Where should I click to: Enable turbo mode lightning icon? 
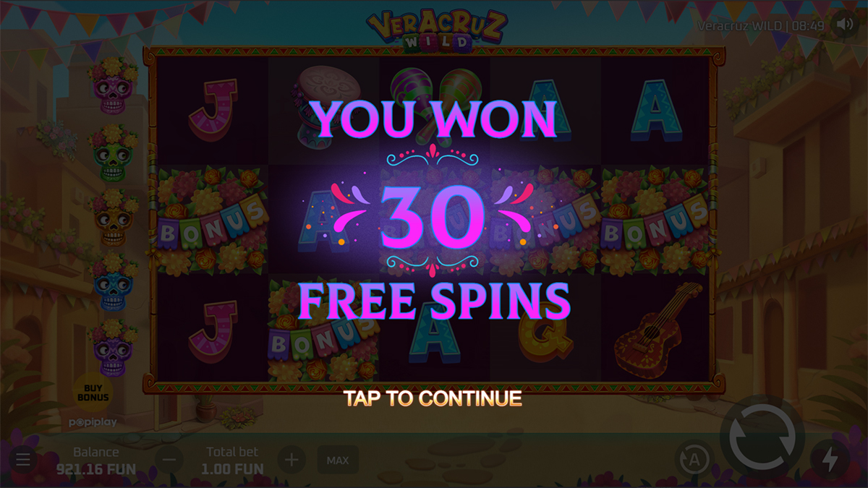tap(830, 460)
